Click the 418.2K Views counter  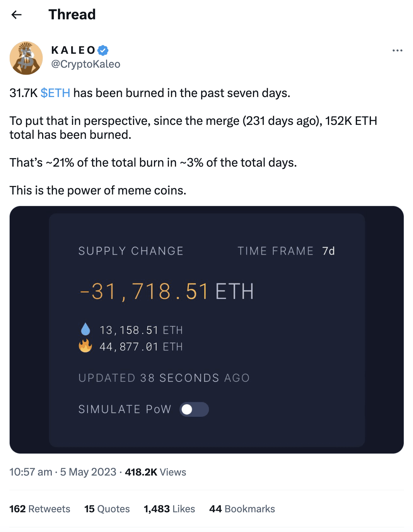[155, 472]
